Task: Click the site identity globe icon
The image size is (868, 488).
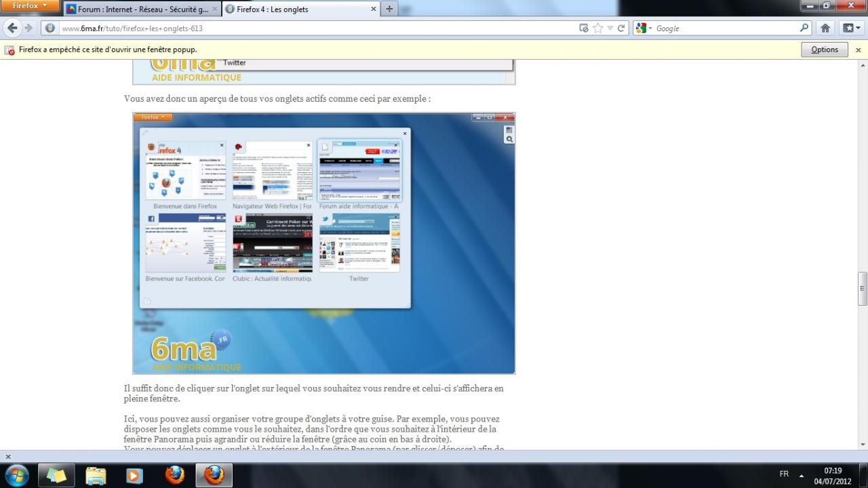Action: click(x=50, y=28)
